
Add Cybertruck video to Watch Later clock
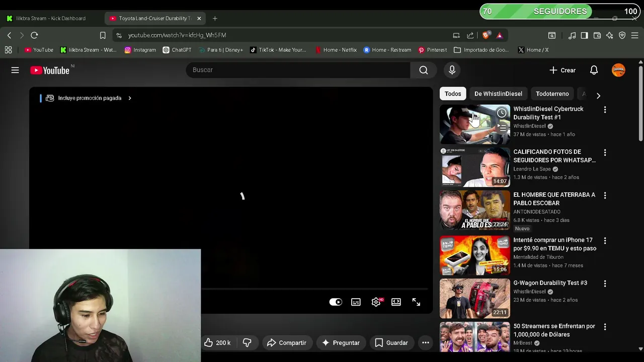(502, 113)
